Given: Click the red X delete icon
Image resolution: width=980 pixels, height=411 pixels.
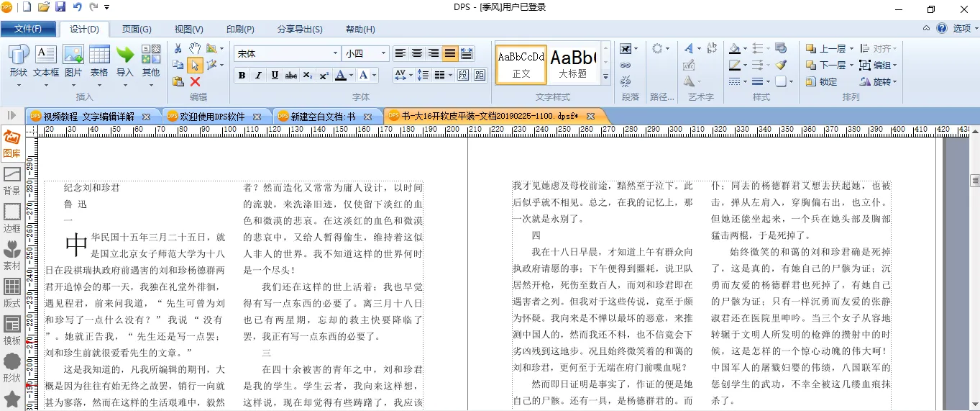Looking at the screenshot, I should (195, 81).
